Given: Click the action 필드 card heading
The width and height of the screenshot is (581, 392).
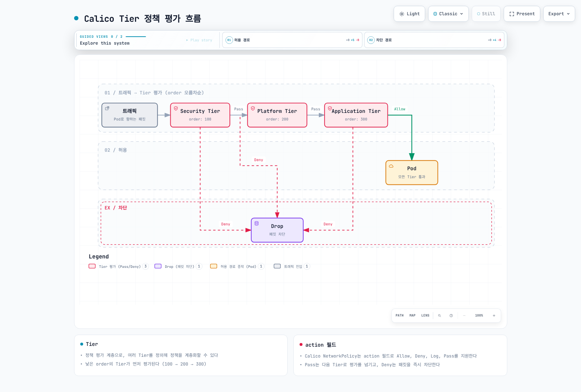Looking at the screenshot, I should [321, 345].
